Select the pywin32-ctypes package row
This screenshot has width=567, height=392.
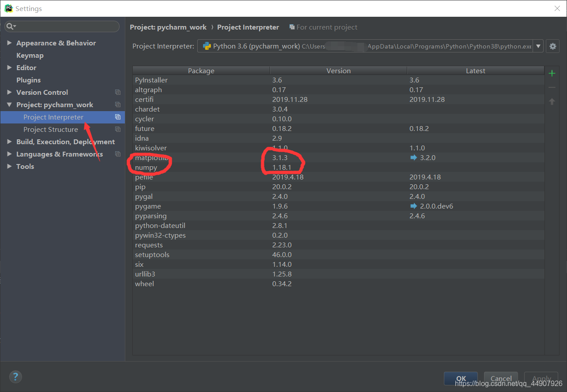point(338,235)
